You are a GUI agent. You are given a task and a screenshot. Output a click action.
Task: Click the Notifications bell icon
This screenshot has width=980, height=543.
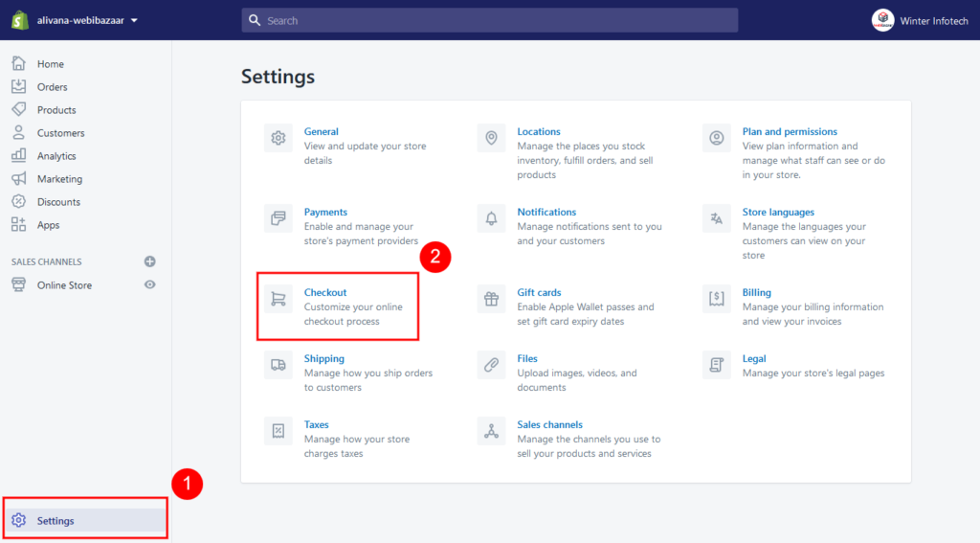(x=492, y=218)
